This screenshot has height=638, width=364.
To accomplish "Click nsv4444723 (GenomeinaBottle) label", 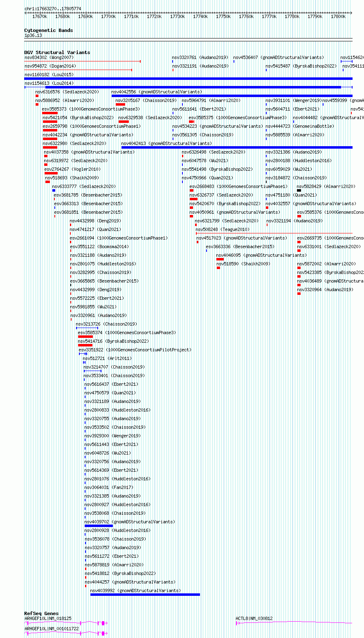I will click(x=300, y=126).
